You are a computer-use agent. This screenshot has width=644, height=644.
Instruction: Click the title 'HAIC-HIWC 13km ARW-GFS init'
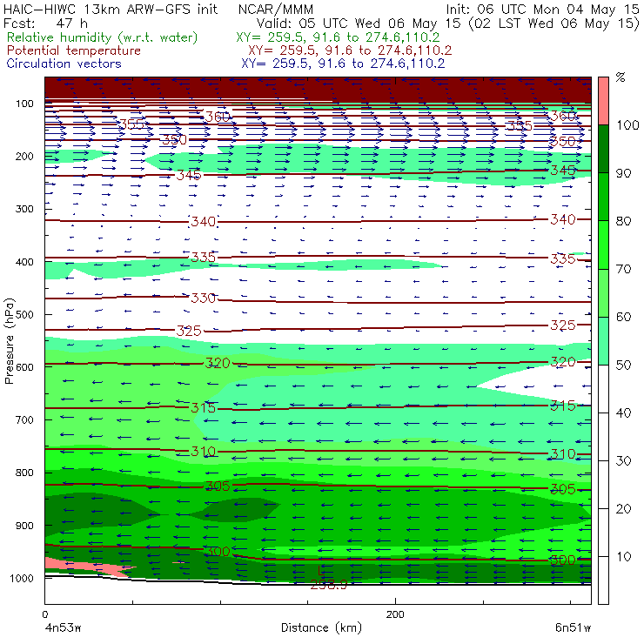[x=111, y=9]
